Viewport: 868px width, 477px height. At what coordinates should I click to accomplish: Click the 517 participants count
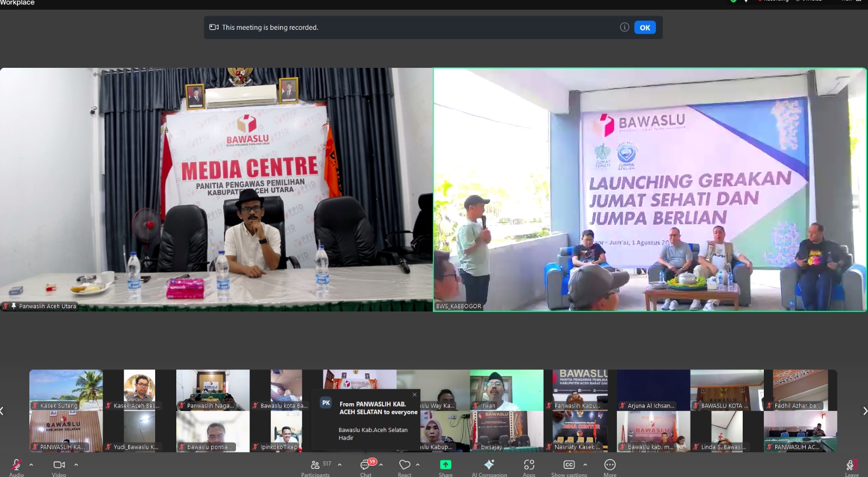pyautogui.click(x=327, y=463)
